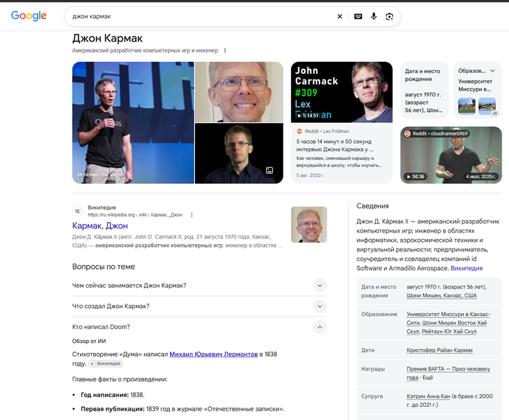Play the Lex Fridman 5:14:51 video

(x=342, y=92)
